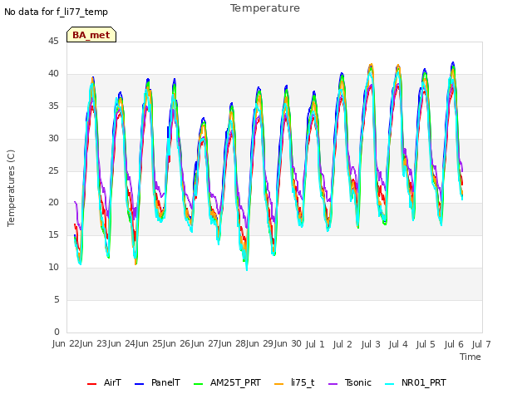Click the NR01_PRT cyan legend swatch
Image resolution: width=532 pixels, height=399 pixels.
pyautogui.click(x=390, y=384)
